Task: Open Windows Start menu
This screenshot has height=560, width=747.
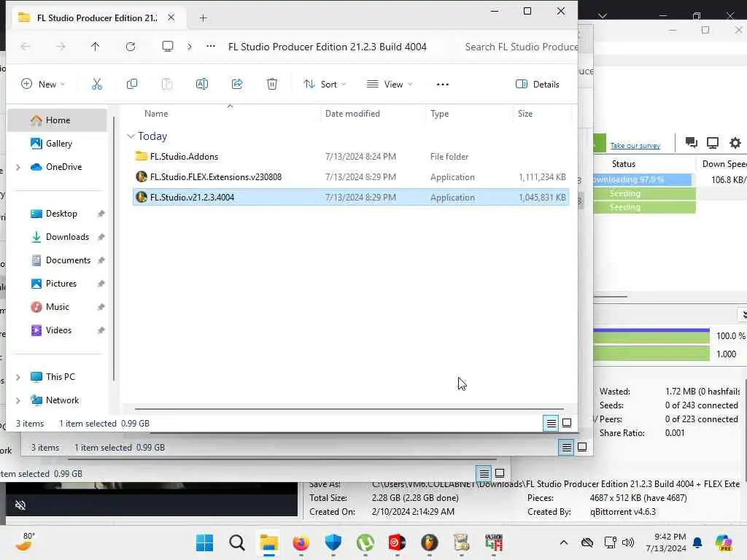Action: tap(205, 542)
